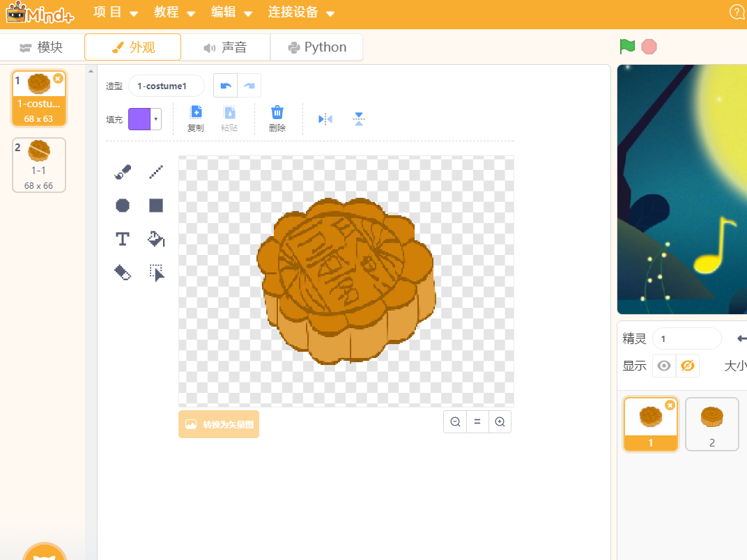Switch to the 模块 tab
This screenshot has height=560, width=747.
(x=41, y=47)
